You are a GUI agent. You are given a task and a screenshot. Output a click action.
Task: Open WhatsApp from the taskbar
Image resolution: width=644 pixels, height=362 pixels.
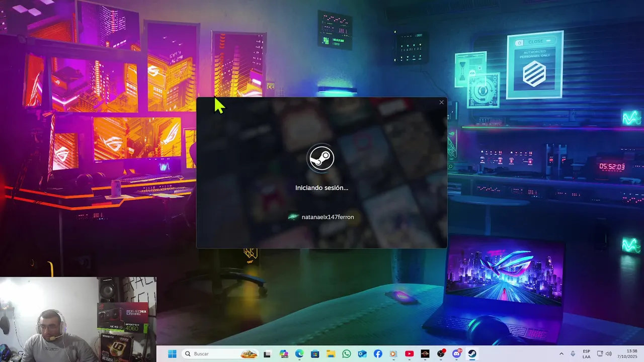coord(347,354)
